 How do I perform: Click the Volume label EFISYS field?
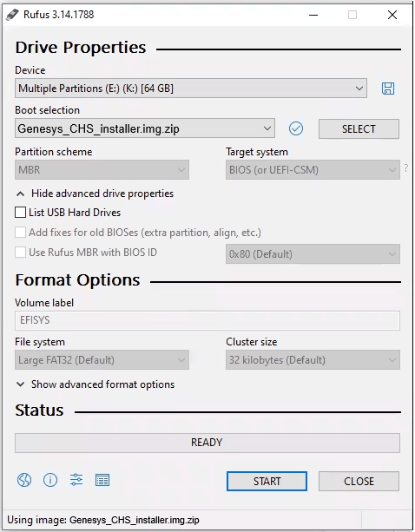(207, 320)
